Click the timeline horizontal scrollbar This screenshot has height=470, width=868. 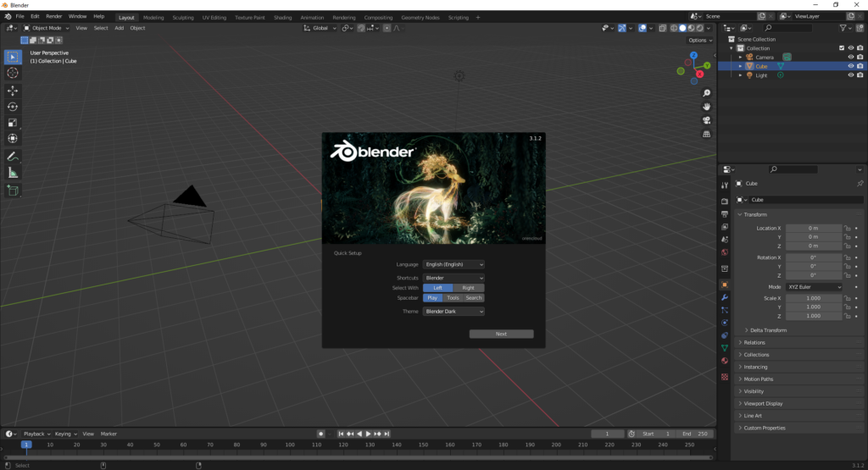click(x=358, y=457)
